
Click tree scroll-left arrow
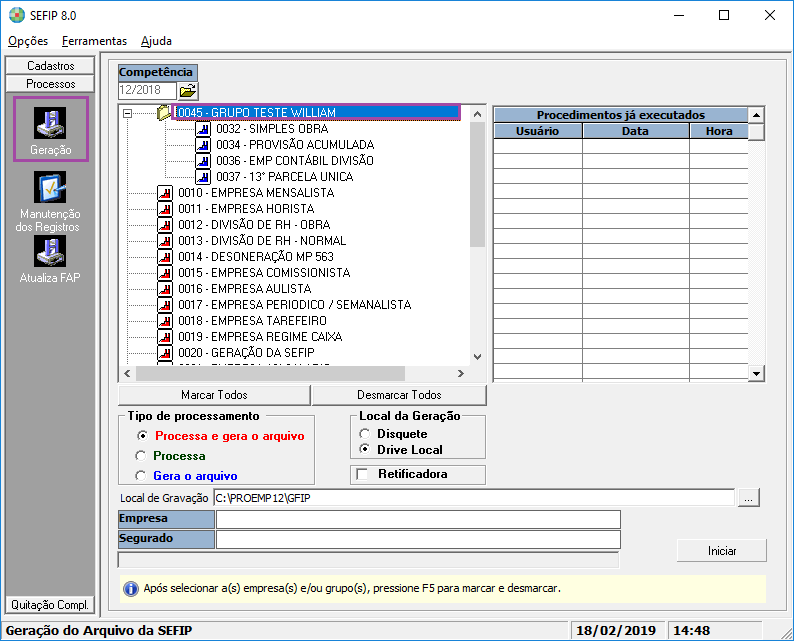pos(127,374)
